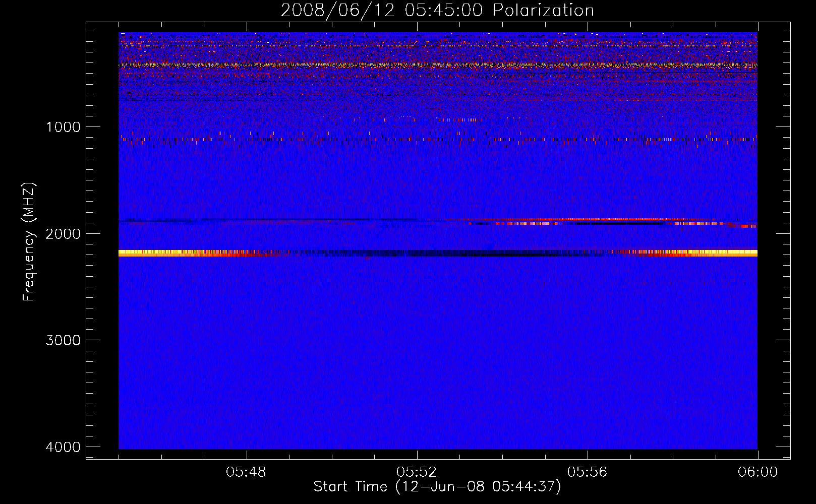Click the 05:52 time tick label
816x504 pixels.
point(417,472)
